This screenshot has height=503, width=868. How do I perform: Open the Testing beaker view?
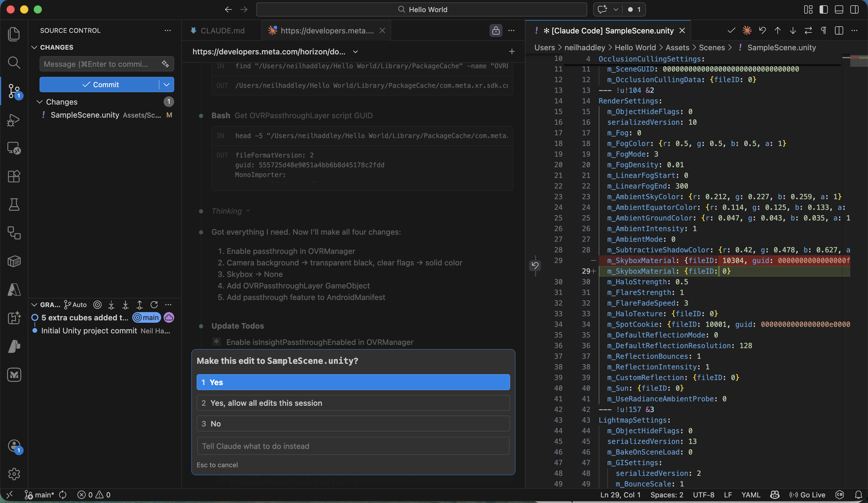tap(14, 205)
